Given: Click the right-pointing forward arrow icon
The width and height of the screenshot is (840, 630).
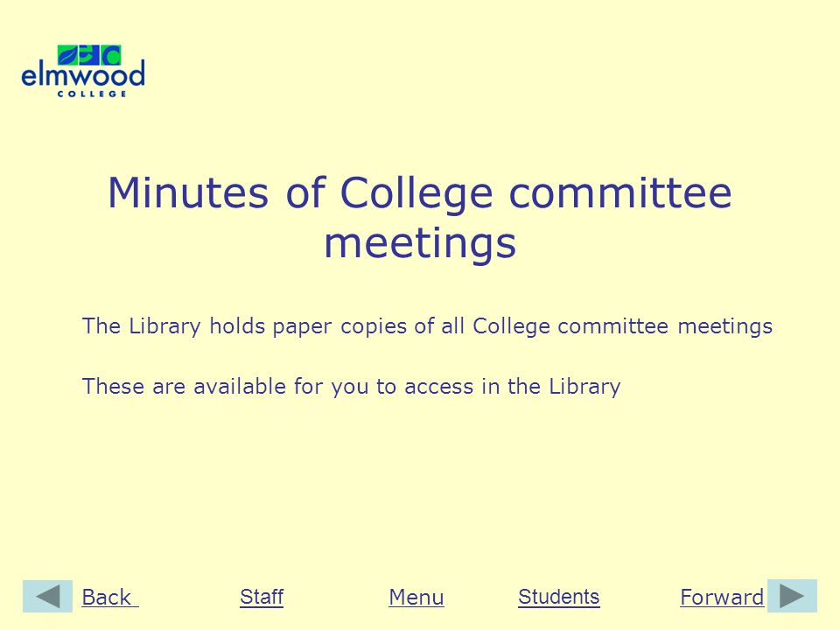Looking at the screenshot, I should click(793, 595).
